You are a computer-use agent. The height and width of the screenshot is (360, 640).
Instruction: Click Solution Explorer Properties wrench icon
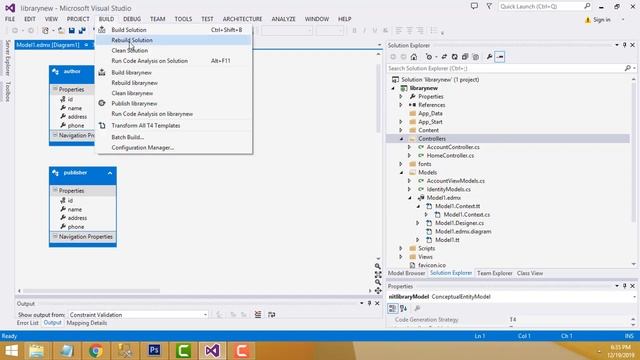(489, 57)
